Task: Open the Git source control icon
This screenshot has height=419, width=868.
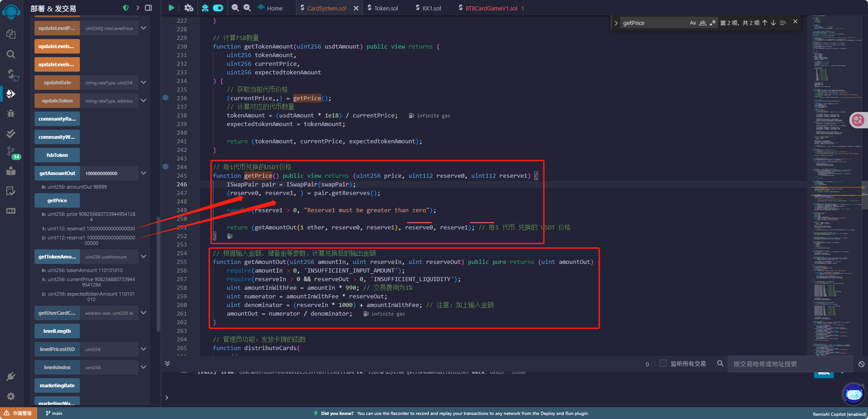Action: (x=11, y=152)
